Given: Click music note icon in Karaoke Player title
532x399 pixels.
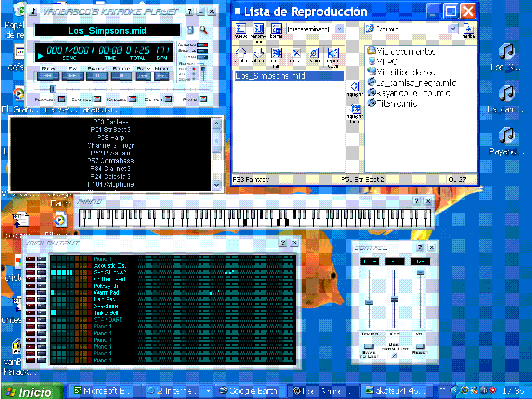Looking at the screenshot, I should [x=33, y=11].
